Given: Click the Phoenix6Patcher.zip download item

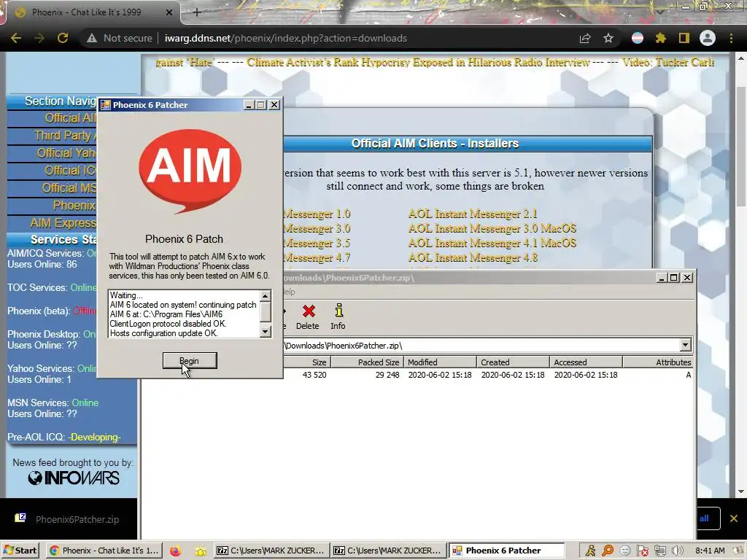Looking at the screenshot, I should pos(68,519).
